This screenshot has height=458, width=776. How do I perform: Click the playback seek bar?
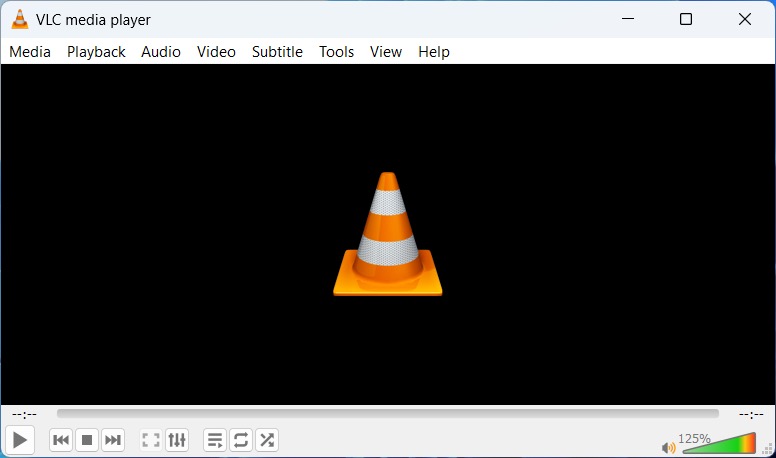pyautogui.click(x=388, y=413)
